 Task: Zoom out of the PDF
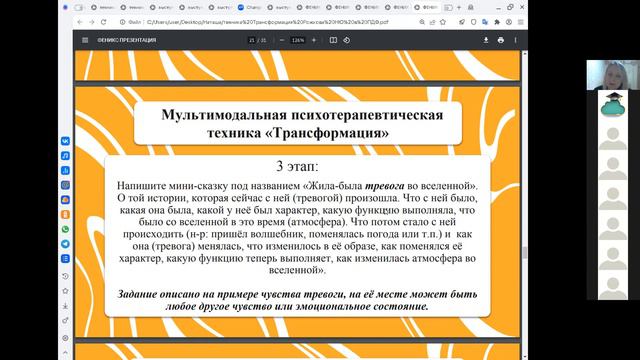(282, 40)
